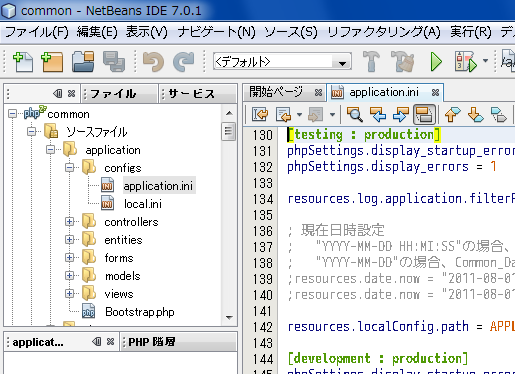Screen dimensions: 515x374
Task: Expand the models folder
Action: click(x=70, y=276)
